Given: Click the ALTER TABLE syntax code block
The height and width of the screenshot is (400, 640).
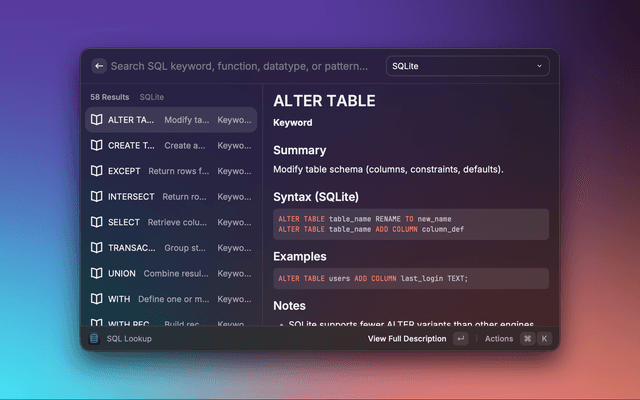Looking at the screenshot, I should [410, 224].
